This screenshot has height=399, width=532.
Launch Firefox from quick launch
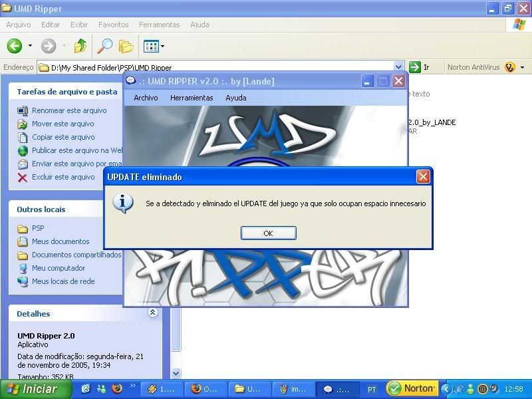click(x=117, y=388)
